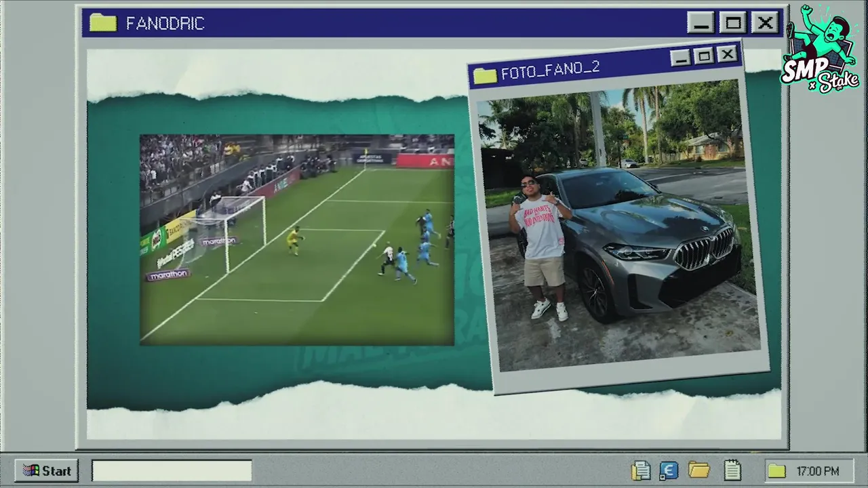The height and width of the screenshot is (488, 868).
Task: Click the Windows flag on Start button
Action: (x=31, y=470)
